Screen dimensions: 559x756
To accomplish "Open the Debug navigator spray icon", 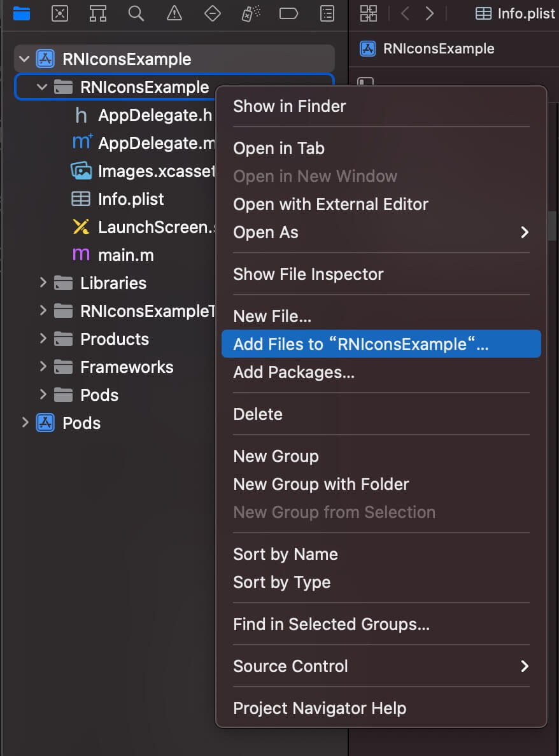I will click(x=251, y=13).
